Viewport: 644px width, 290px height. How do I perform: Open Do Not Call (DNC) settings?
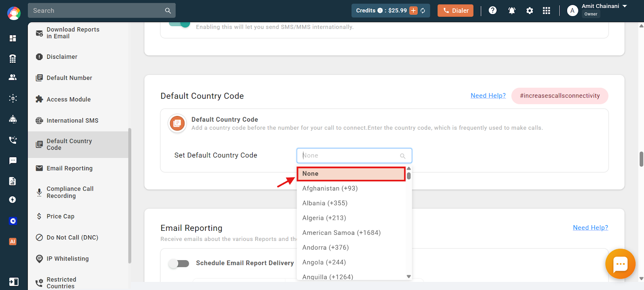(78, 238)
